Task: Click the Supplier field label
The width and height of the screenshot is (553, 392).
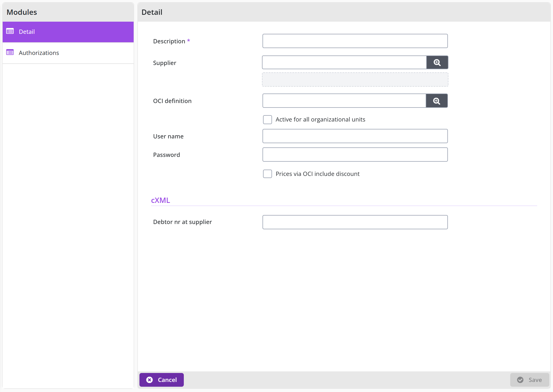Action: (165, 63)
